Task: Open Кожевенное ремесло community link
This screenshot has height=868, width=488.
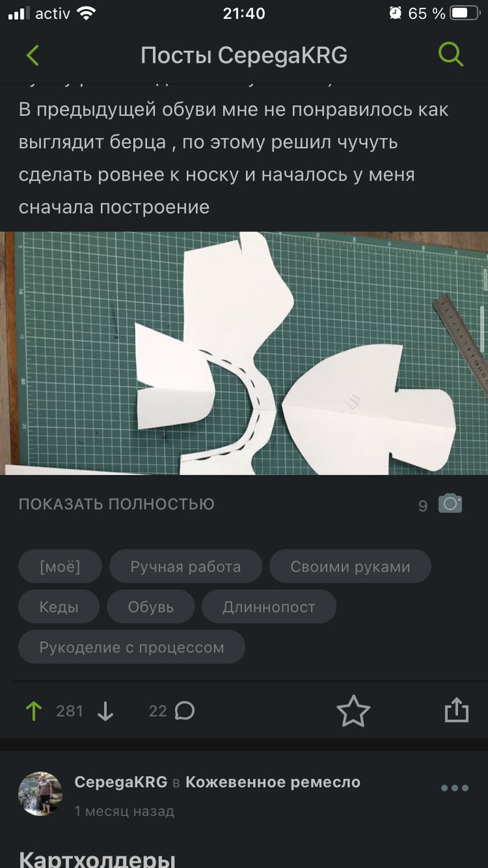Action: 273,782
